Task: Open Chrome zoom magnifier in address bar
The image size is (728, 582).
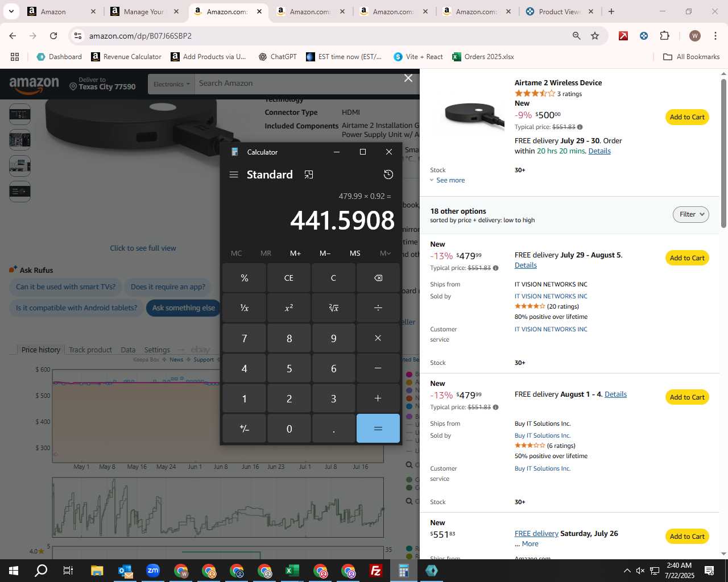Action: (x=577, y=36)
